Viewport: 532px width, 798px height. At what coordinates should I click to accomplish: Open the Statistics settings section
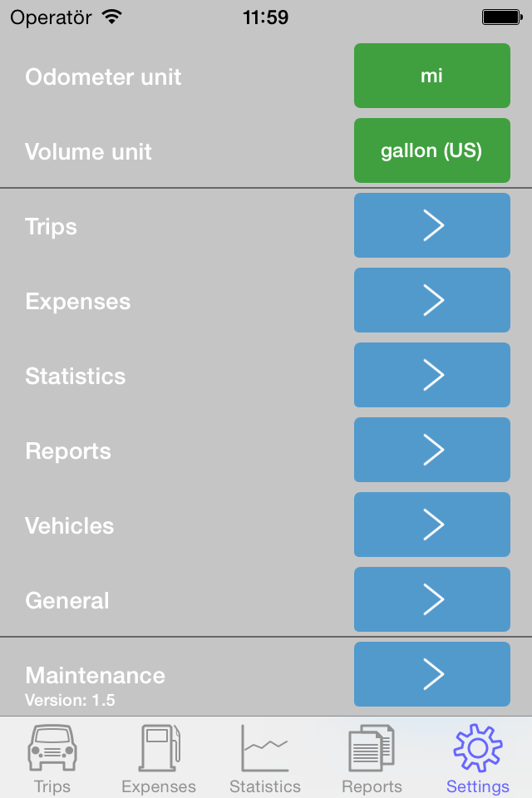point(431,375)
